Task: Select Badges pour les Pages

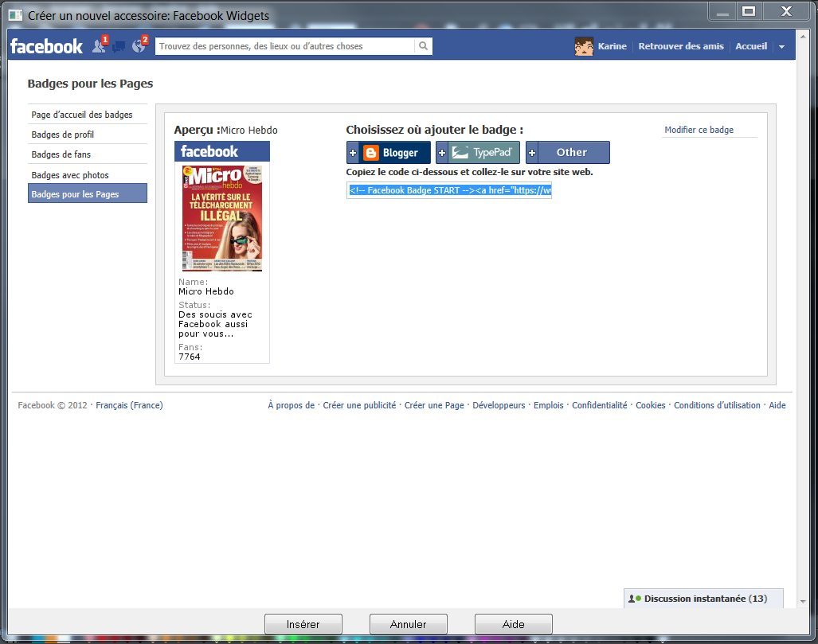Action: click(x=87, y=193)
